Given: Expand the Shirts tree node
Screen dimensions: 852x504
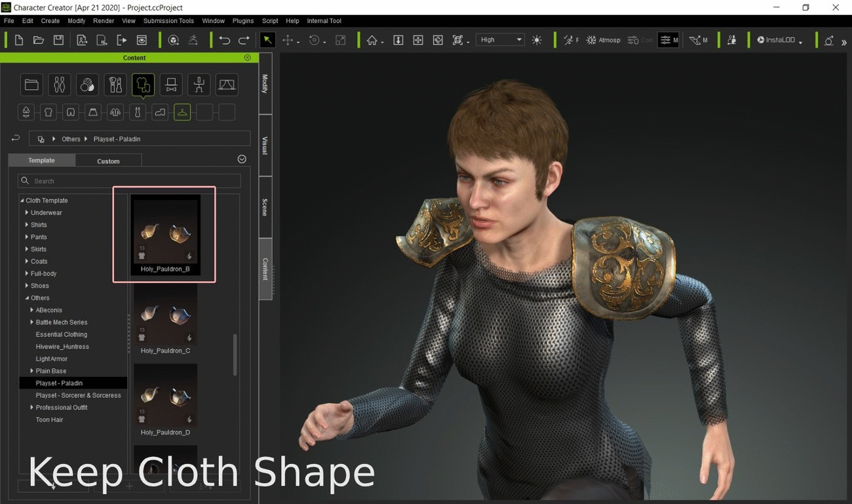Looking at the screenshot, I should tap(27, 225).
